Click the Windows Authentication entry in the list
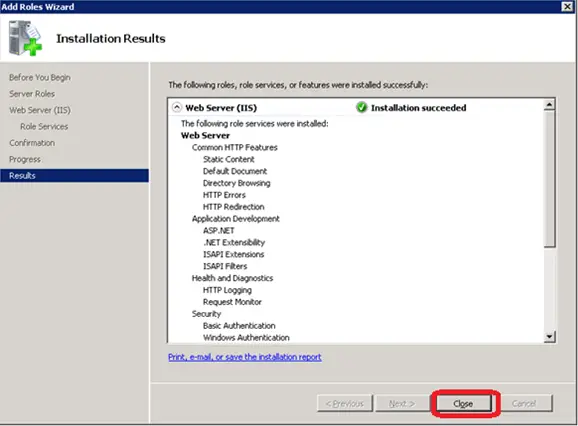 [246, 337]
